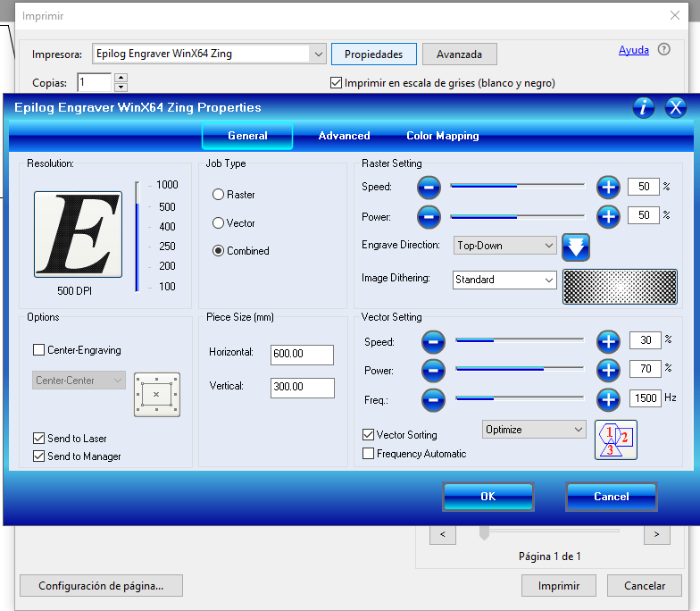Increase raster power with plus button
Viewport: 700px width, 611px height.
pyautogui.click(x=608, y=216)
